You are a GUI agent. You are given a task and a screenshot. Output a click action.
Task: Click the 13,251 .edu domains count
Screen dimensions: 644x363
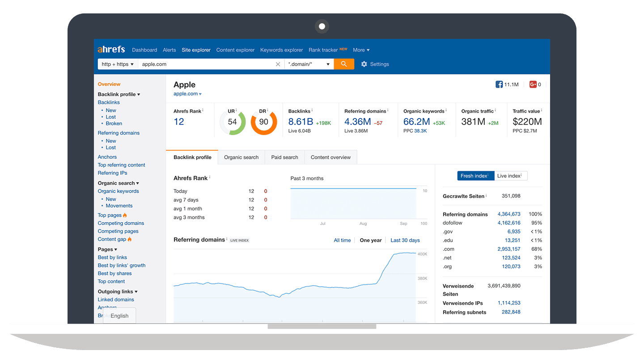tap(513, 241)
